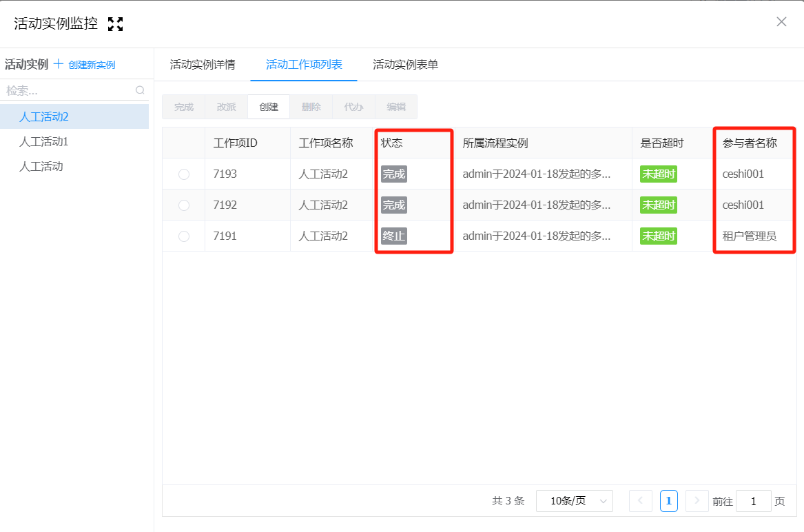The height and width of the screenshot is (532, 804).
Task: Open the 活动工作项列表 tab
Action: point(304,65)
